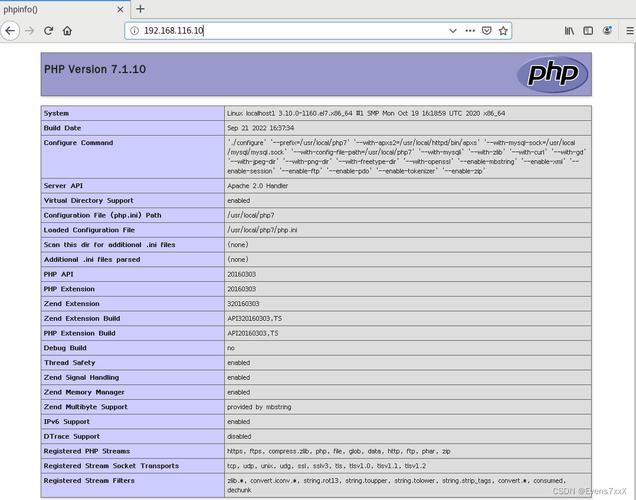Click the Additional .ini files parsed label

[x=92, y=260]
